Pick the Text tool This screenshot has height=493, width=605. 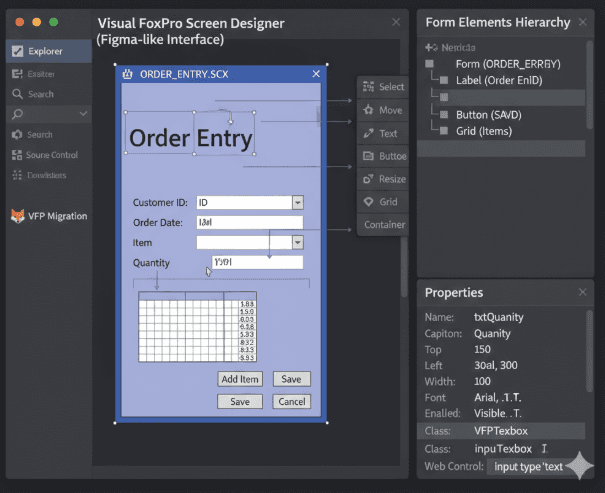click(x=383, y=133)
